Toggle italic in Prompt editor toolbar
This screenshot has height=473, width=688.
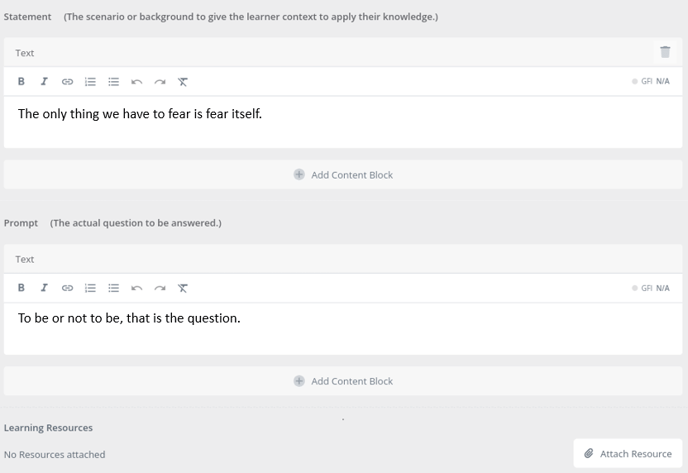point(44,288)
